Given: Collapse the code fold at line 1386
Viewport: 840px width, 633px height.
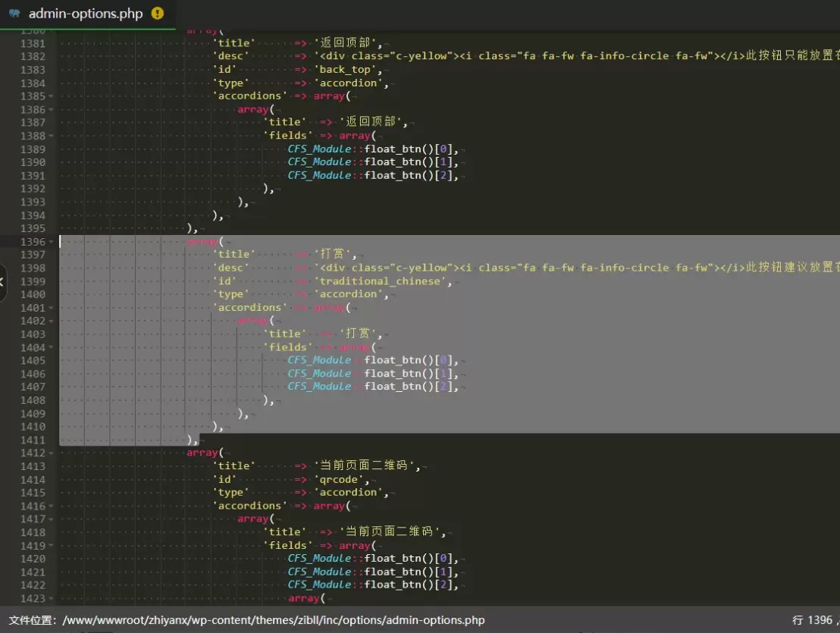Looking at the screenshot, I should point(51,110).
